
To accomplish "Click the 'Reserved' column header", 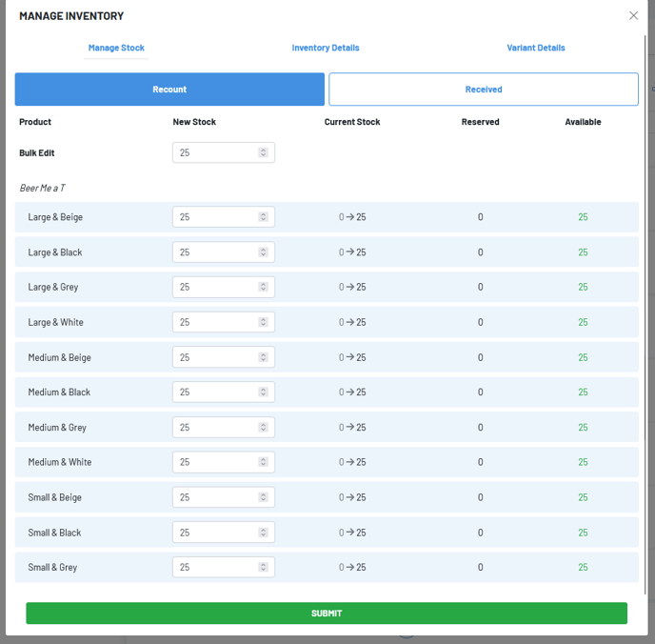I will point(480,122).
